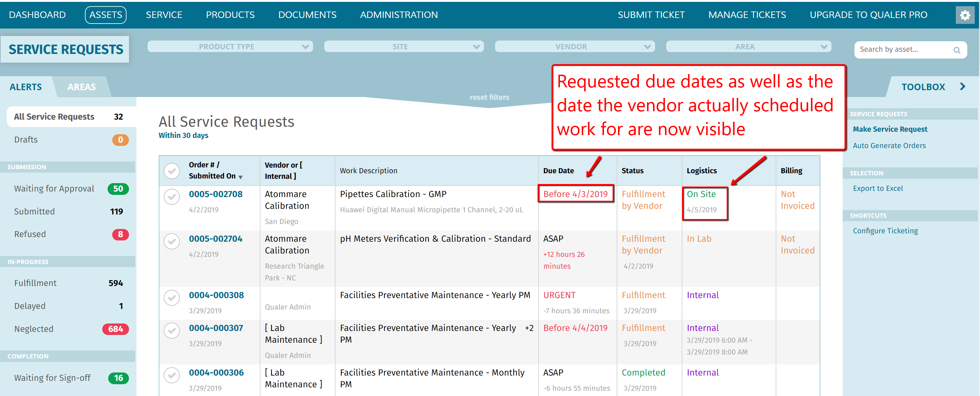Open the settings gear icon

click(964, 15)
